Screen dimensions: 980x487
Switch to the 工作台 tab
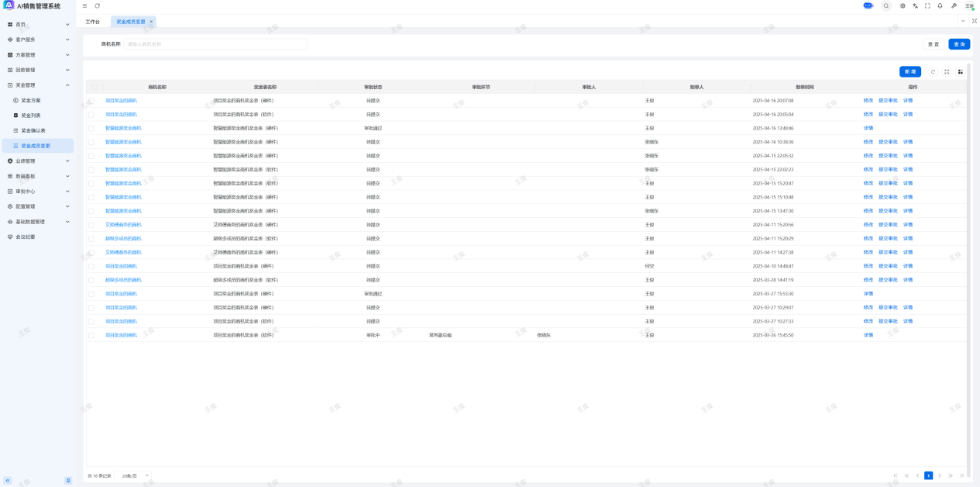(92, 22)
